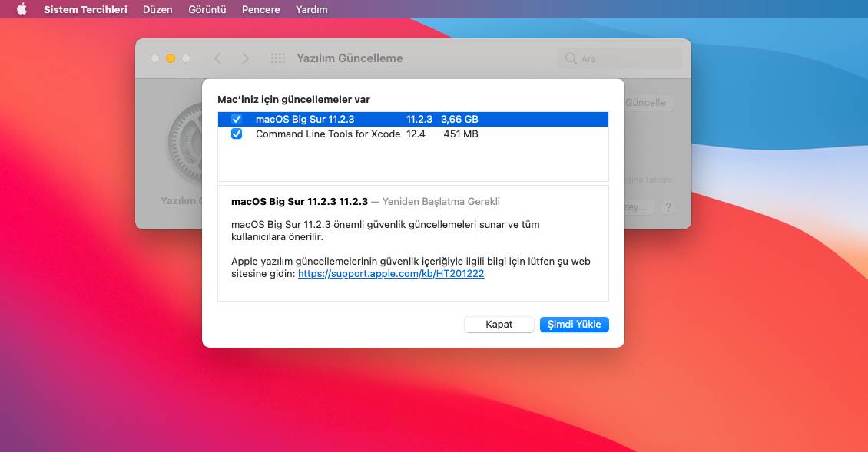868x452 pixels.
Task: Click the Ara search field
Action: pos(619,58)
